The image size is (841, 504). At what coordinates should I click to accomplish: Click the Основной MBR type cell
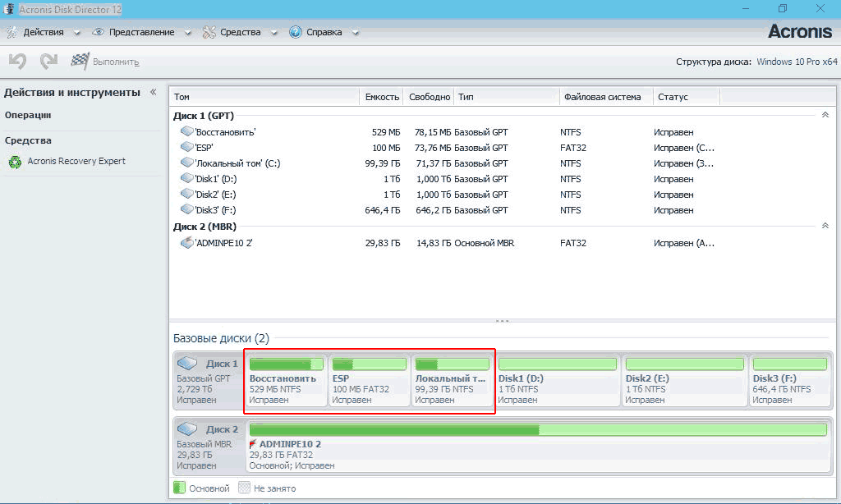(485, 243)
